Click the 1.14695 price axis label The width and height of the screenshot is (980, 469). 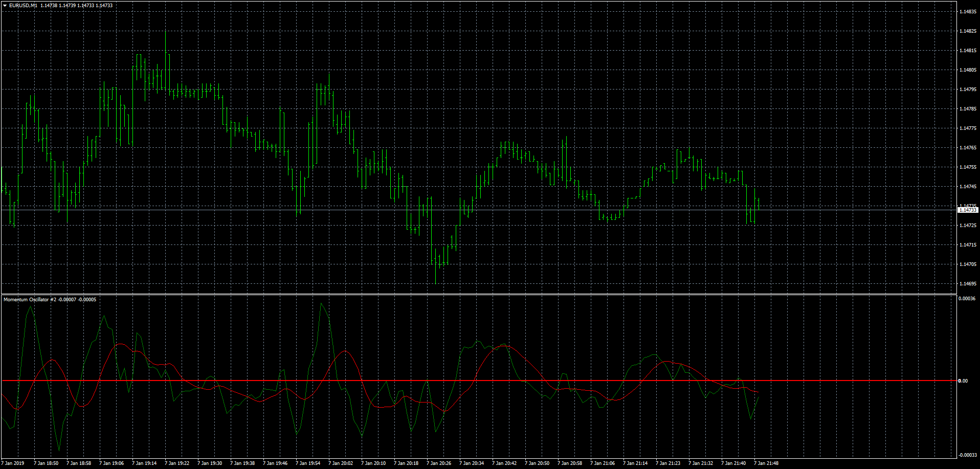pos(968,284)
